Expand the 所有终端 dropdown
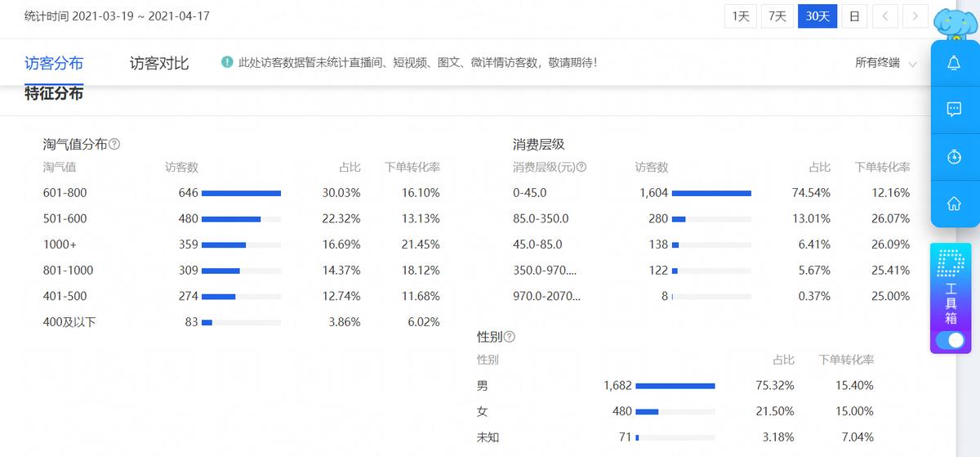 [885, 63]
